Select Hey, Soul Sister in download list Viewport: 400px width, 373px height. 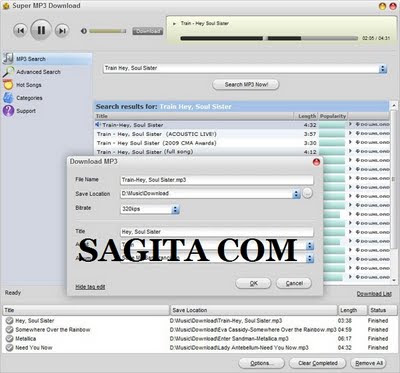(200, 321)
